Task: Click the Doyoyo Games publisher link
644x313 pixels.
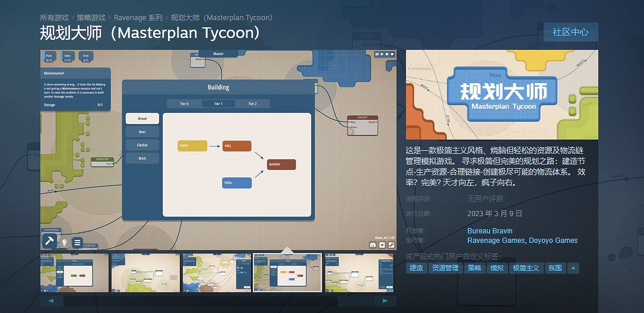Action: coord(553,241)
